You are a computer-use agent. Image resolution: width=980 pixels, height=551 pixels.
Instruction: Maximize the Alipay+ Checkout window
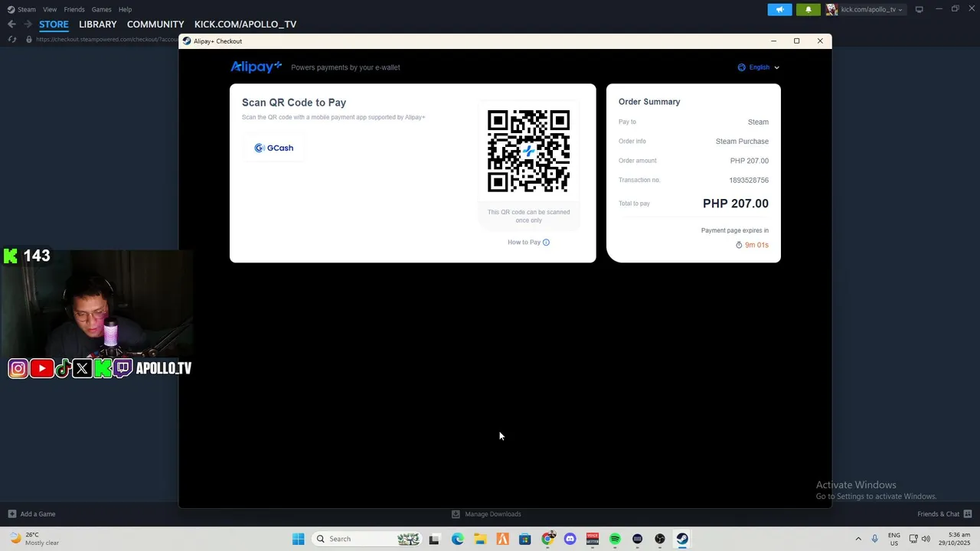click(x=796, y=41)
